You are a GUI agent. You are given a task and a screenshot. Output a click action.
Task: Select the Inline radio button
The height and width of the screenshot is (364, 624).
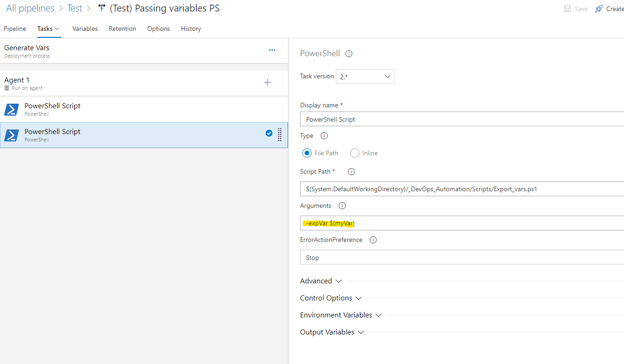[355, 153]
